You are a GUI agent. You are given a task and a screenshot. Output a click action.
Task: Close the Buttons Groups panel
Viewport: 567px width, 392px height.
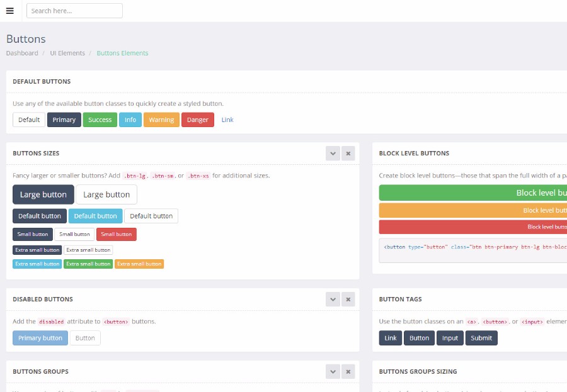348,372
